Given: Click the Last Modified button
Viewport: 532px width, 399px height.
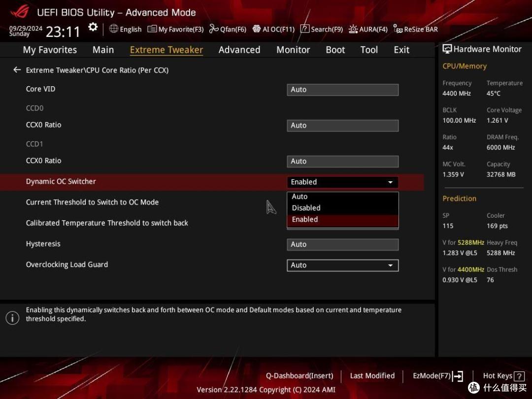Looking at the screenshot, I should [x=372, y=375].
